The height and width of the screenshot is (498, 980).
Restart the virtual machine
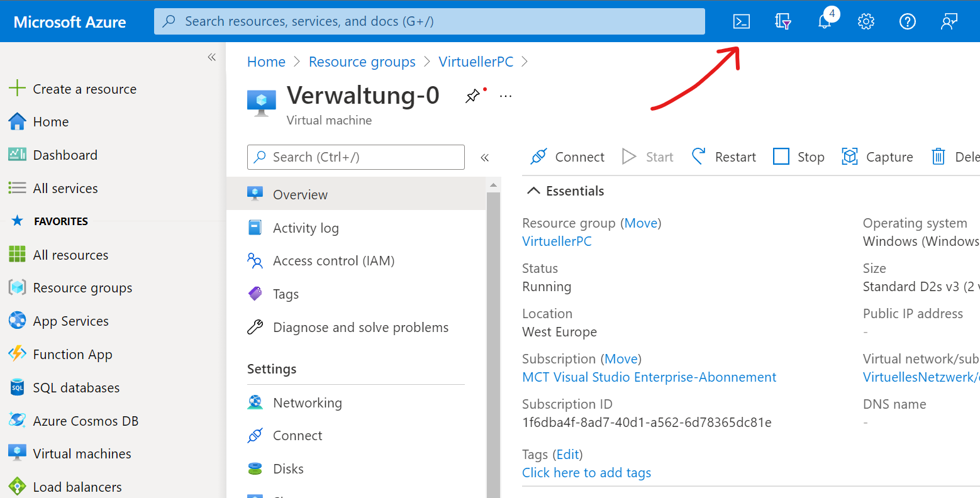click(724, 157)
